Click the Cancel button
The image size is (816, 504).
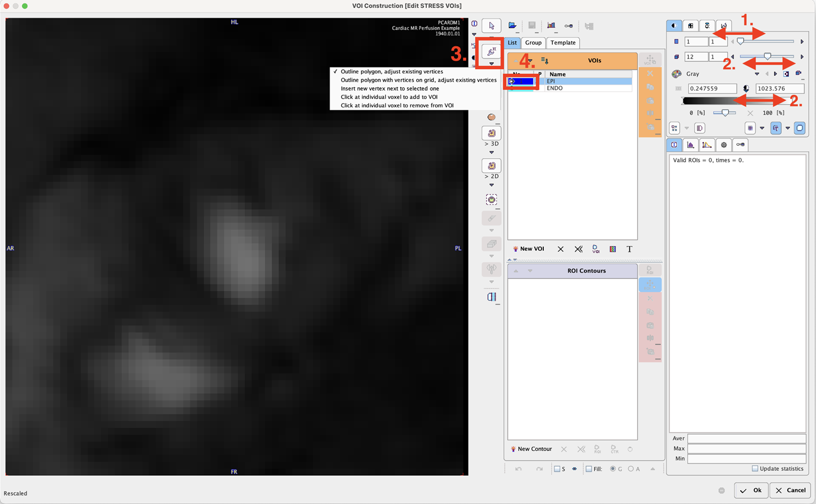pos(790,490)
